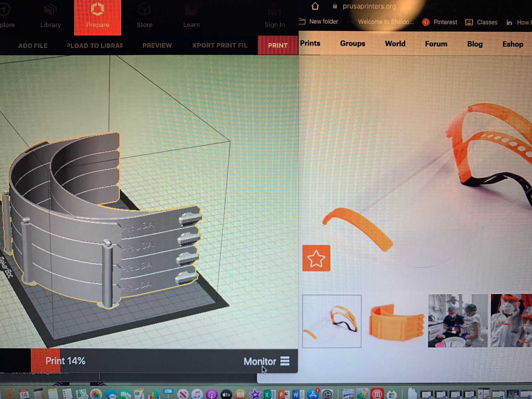Click Export Print File
The width and height of the screenshot is (532, 399).
pos(220,45)
